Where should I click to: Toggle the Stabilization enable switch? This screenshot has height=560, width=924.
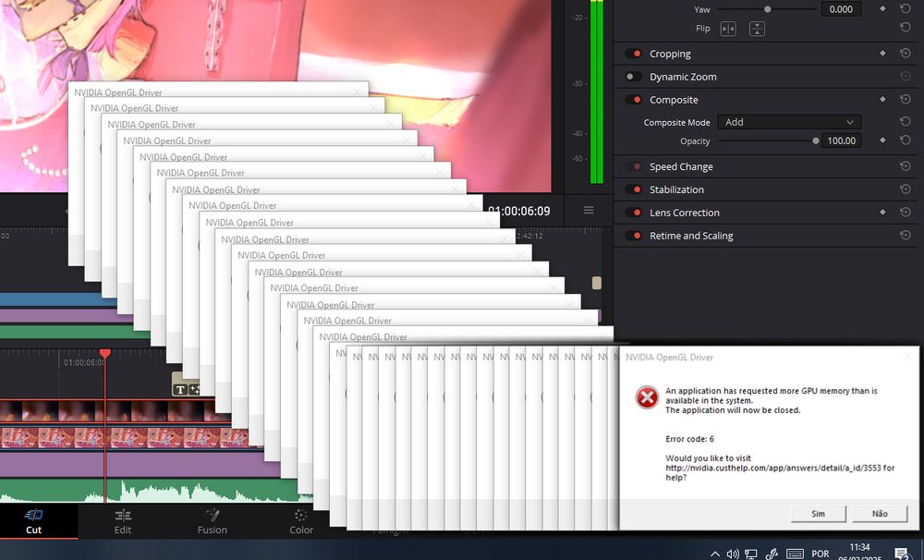pyautogui.click(x=634, y=189)
